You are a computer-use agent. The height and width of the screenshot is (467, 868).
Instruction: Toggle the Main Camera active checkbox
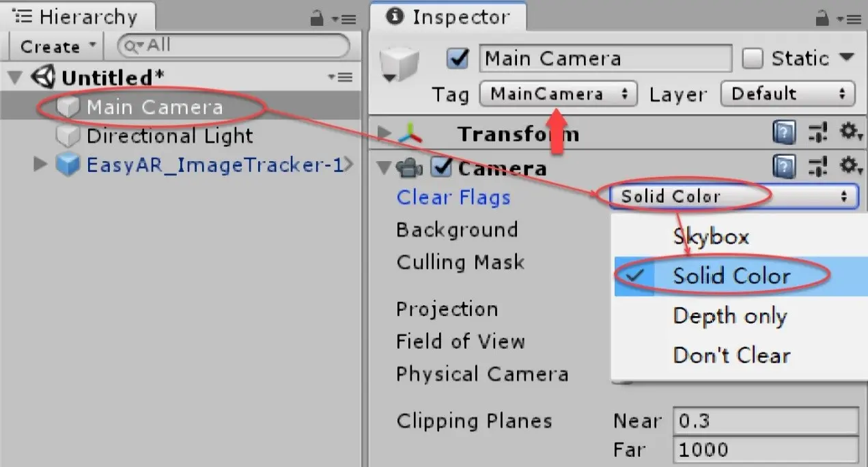(x=457, y=59)
